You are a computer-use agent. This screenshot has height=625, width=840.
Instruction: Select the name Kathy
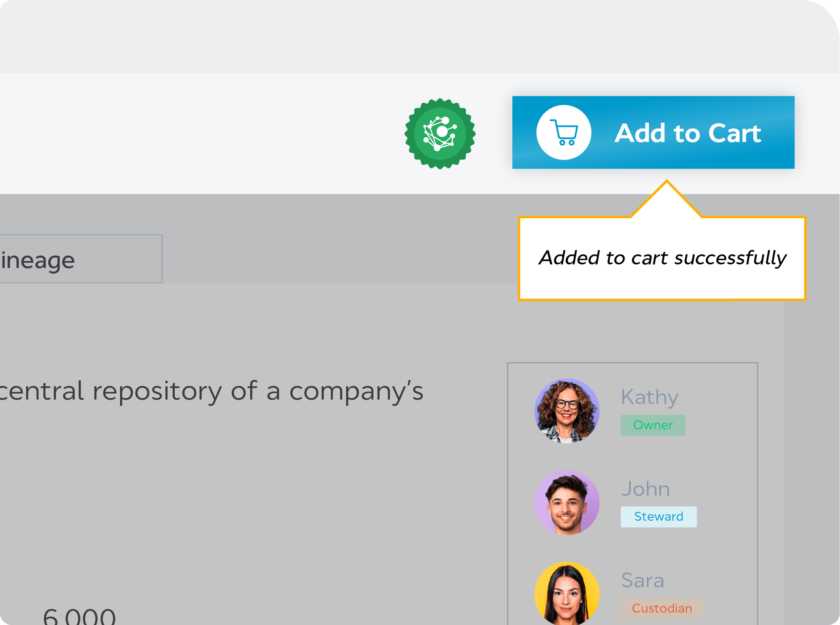click(649, 397)
